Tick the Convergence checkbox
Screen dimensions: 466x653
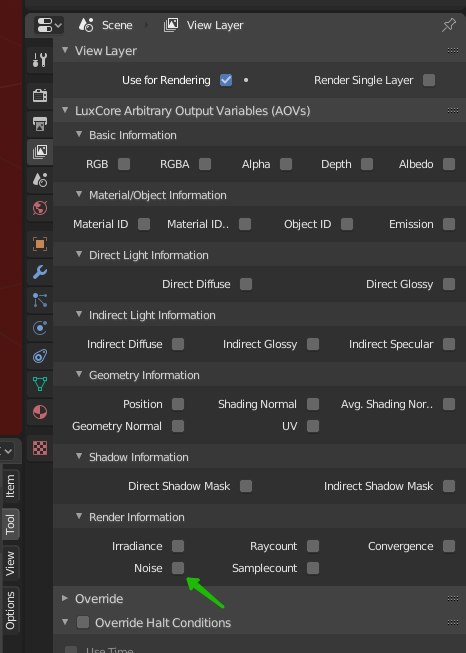449,546
